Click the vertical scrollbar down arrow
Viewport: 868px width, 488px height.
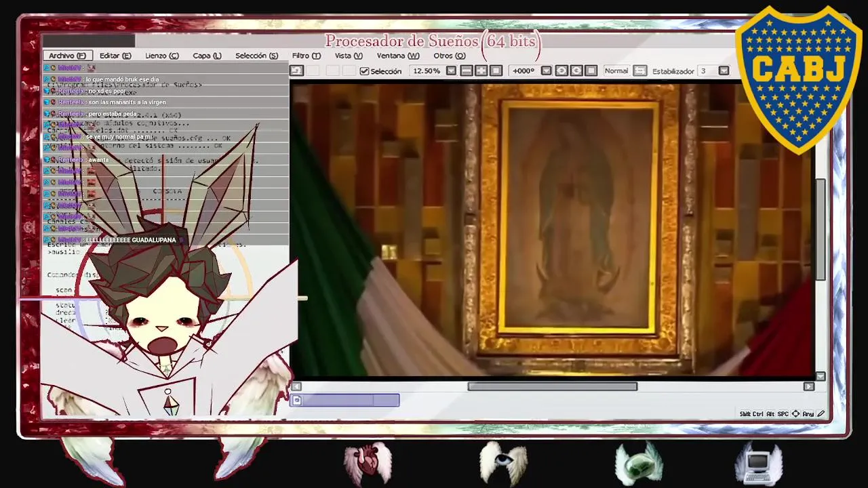coord(821,376)
